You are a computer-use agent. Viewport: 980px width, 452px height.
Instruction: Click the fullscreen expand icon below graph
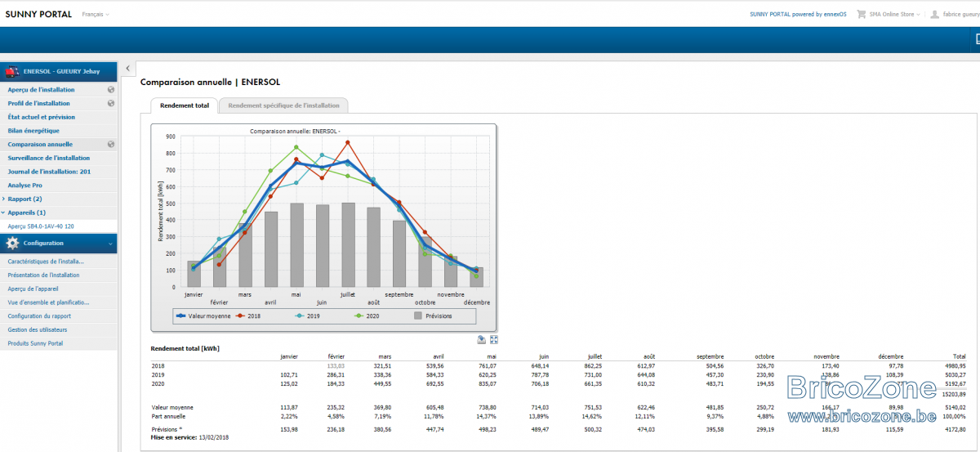(x=493, y=339)
